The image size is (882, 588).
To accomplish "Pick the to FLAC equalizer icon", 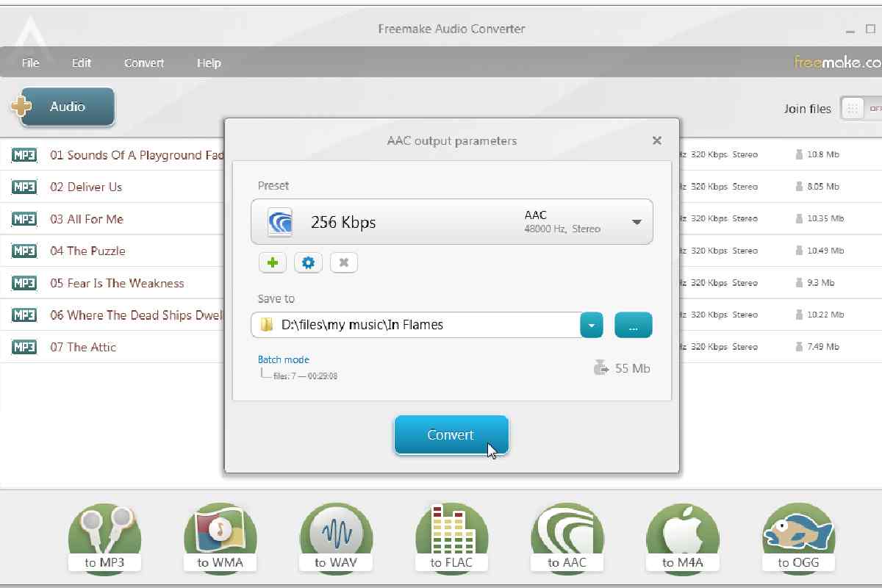I will point(452,537).
